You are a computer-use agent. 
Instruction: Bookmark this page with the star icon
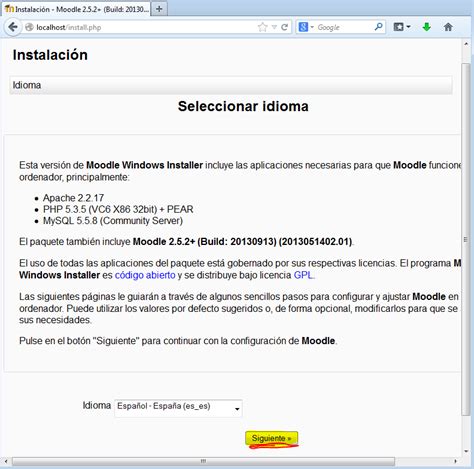263,27
